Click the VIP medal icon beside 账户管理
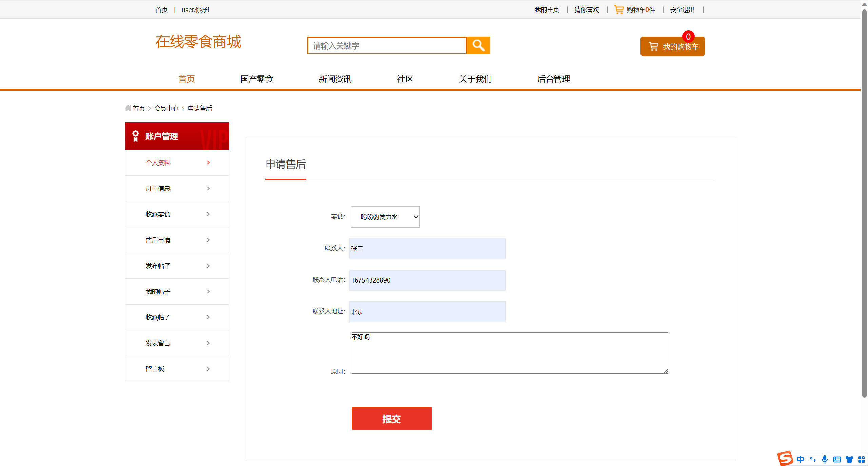This screenshot has height=466, width=868. click(x=135, y=136)
